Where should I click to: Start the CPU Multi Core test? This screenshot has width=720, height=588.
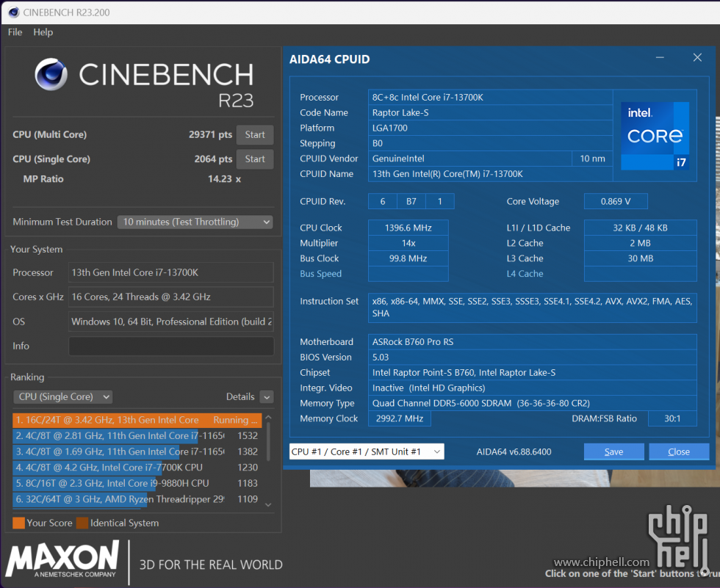click(x=255, y=135)
